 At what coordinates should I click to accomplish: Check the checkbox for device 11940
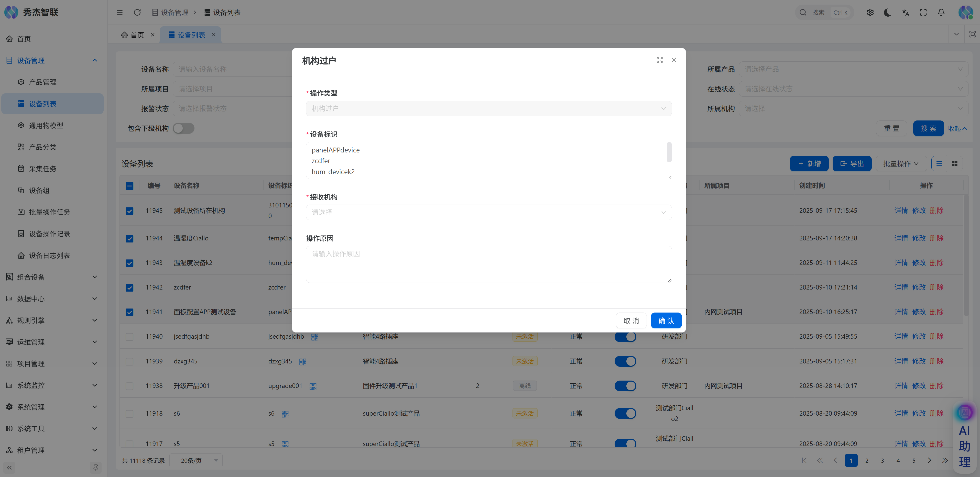point(129,337)
